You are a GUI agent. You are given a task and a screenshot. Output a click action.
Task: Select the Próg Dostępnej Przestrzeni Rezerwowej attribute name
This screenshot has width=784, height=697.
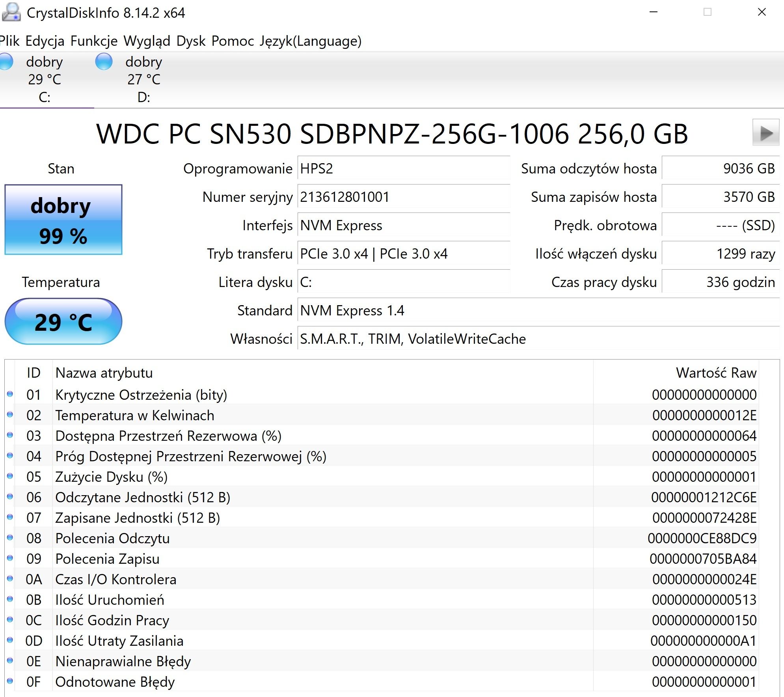click(191, 456)
